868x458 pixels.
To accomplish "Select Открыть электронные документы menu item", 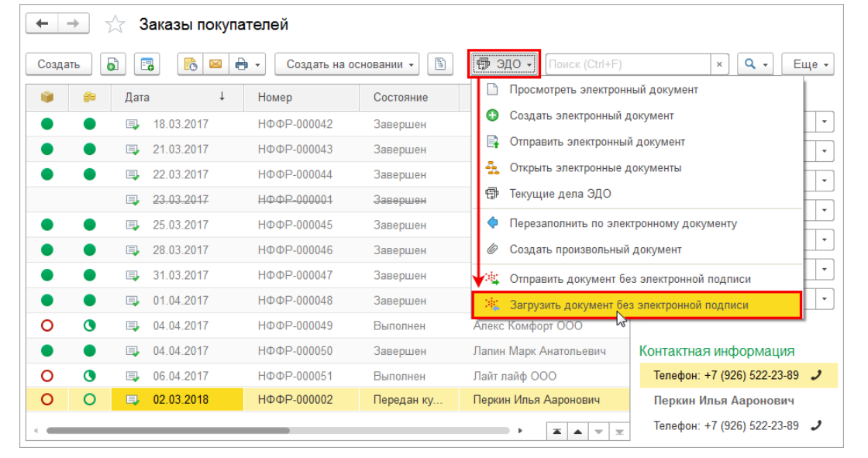I will 637,168.
